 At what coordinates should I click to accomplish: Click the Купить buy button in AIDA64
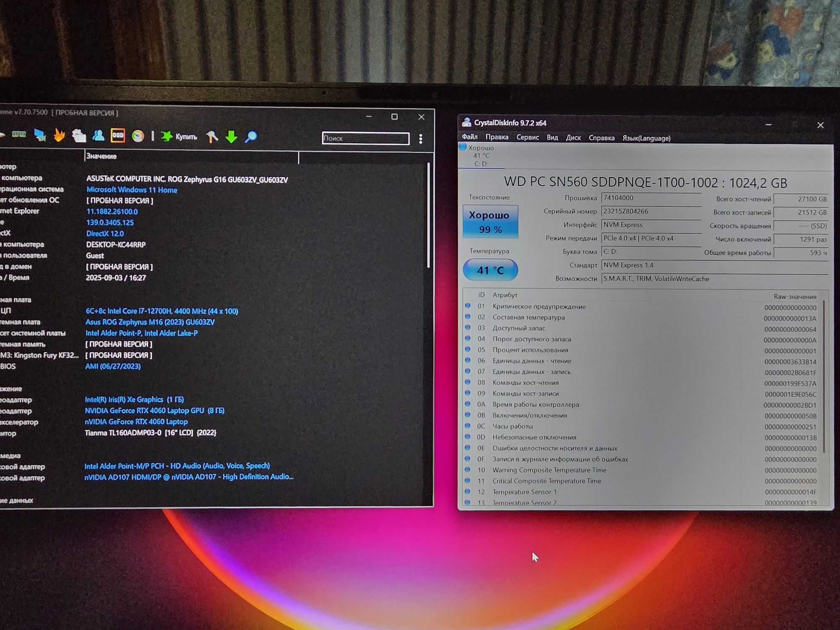click(186, 137)
